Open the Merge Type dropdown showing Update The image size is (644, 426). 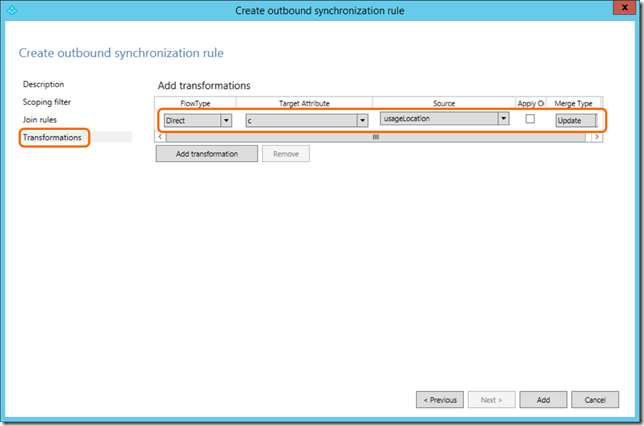[x=576, y=120]
